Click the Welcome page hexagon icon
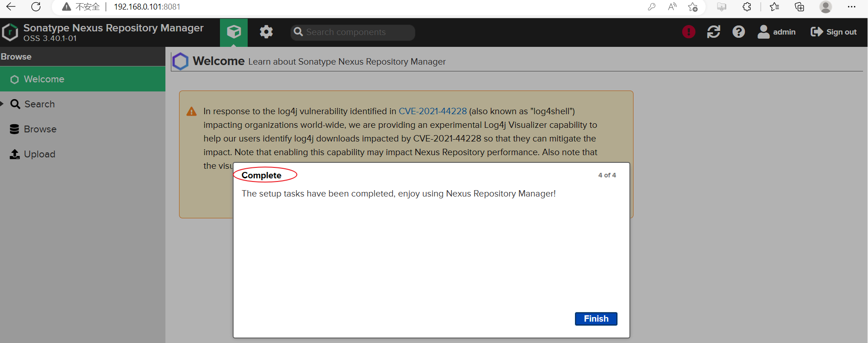 coord(180,61)
